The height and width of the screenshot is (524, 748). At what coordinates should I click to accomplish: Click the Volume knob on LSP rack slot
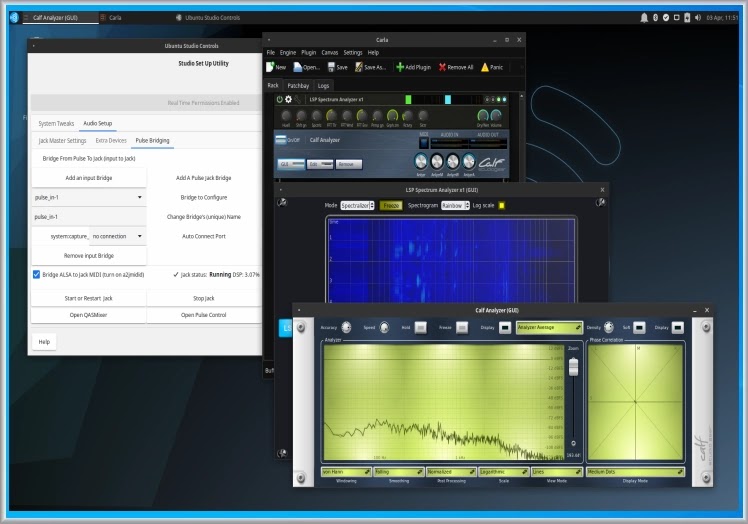[496, 115]
